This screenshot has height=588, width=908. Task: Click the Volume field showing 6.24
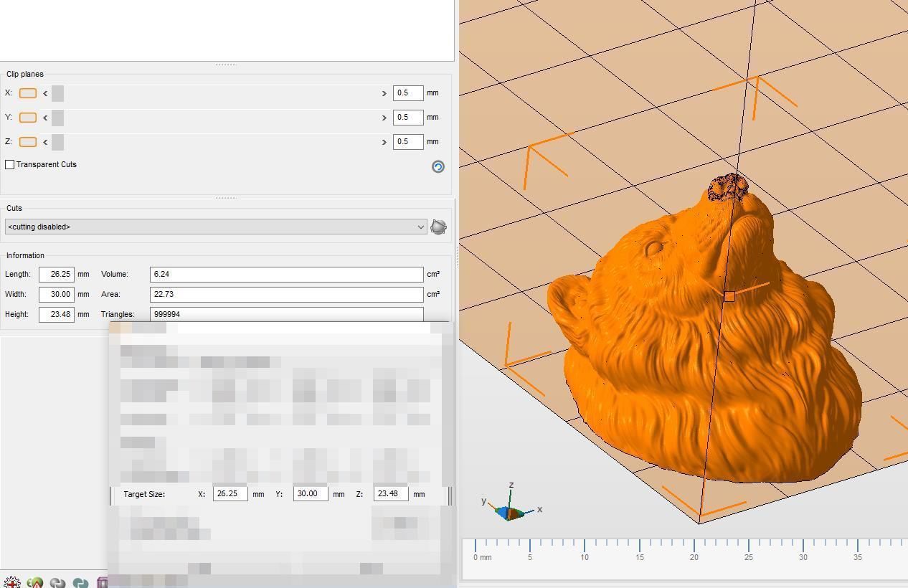coord(287,275)
